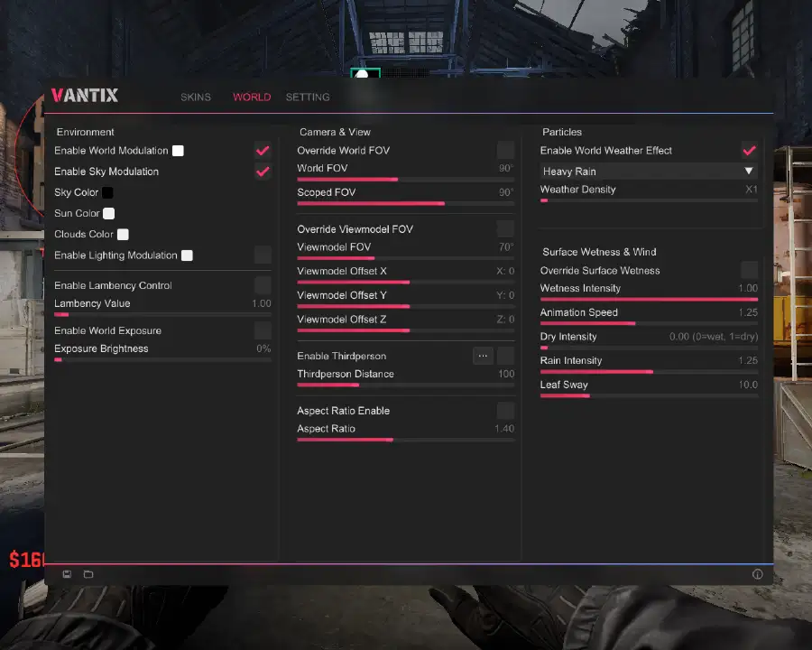Open the Sun Color swatch
The image size is (812, 650).
point(109,214)
